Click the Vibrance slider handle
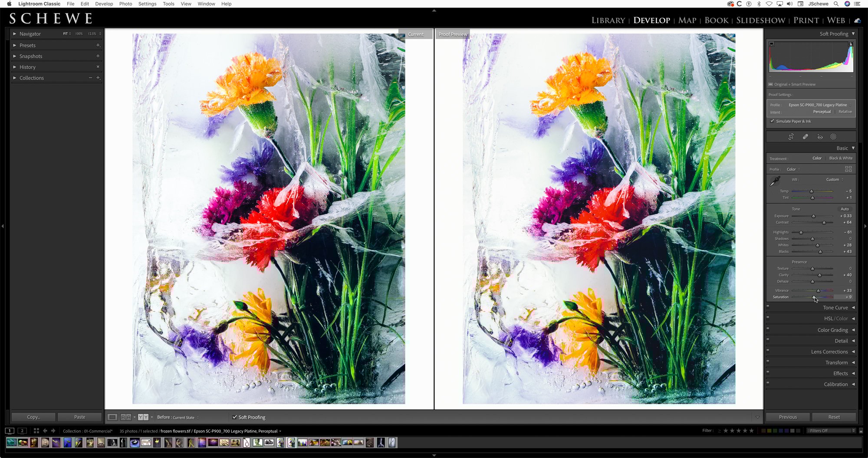The height and width of the screenshot is (458, 868). [x=818, y=290]
